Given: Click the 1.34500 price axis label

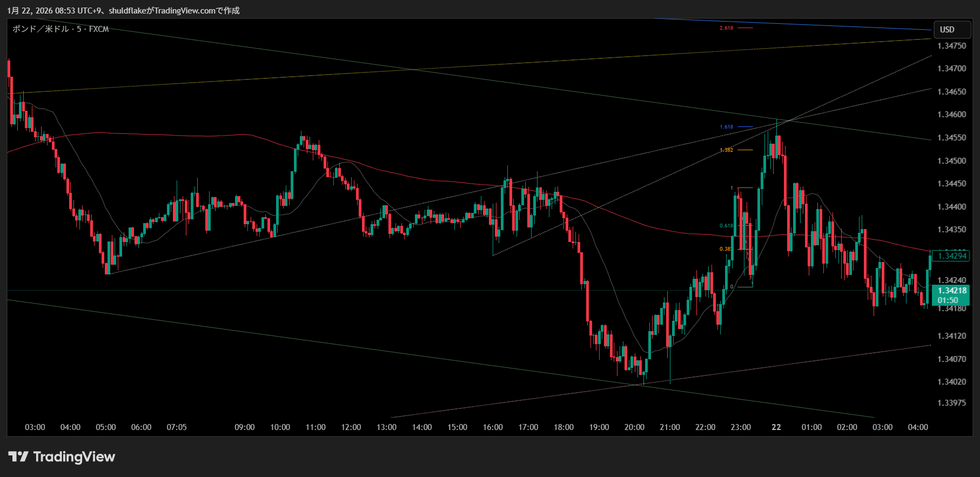Looking at the screenshot, I should (x=952, y=161).
